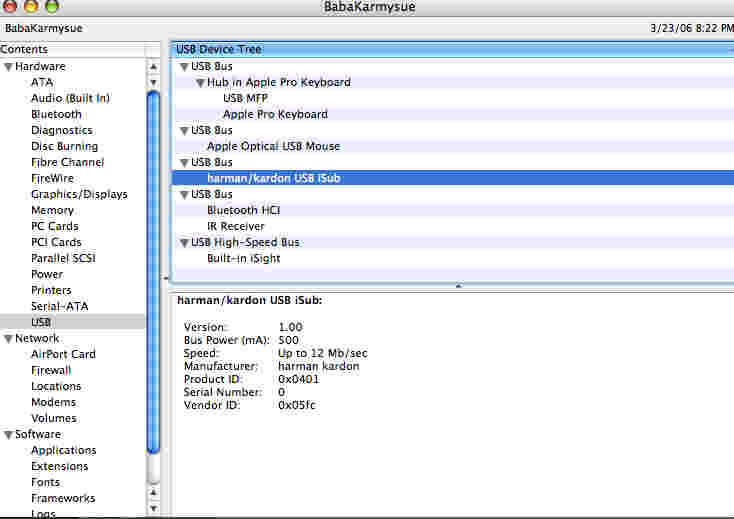Collapse the USB Bus above harman/kardon iSub
Image resolution: width=734 pixels, height=519 pixels.
(x=184, y=163)
